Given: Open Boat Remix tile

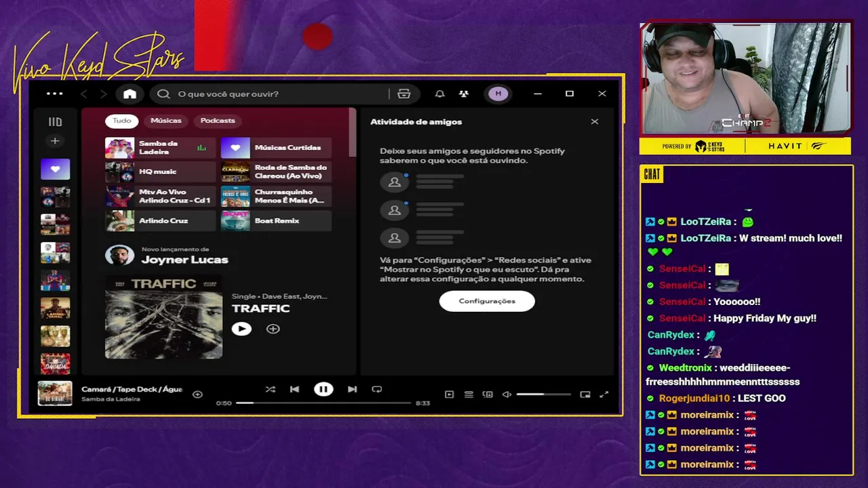Looking at the screenshot, I should pyautogui.click(x=276, y=221).
